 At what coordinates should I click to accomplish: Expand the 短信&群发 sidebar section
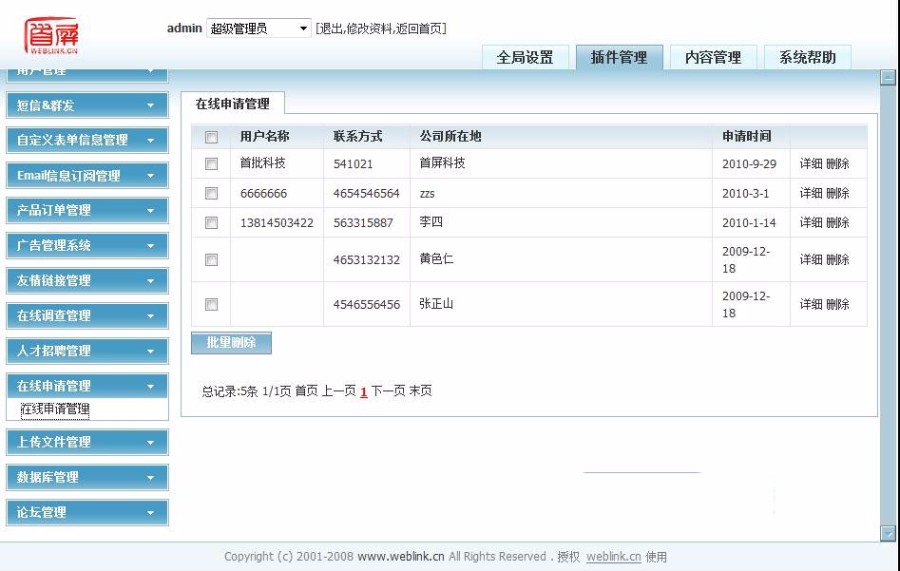(87, 106)
